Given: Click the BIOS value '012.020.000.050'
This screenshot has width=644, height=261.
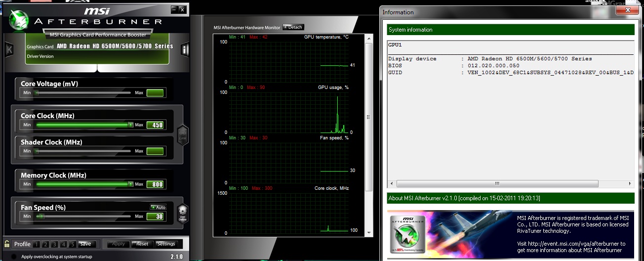Looking at the screenshot, I should tap(493, 66).
